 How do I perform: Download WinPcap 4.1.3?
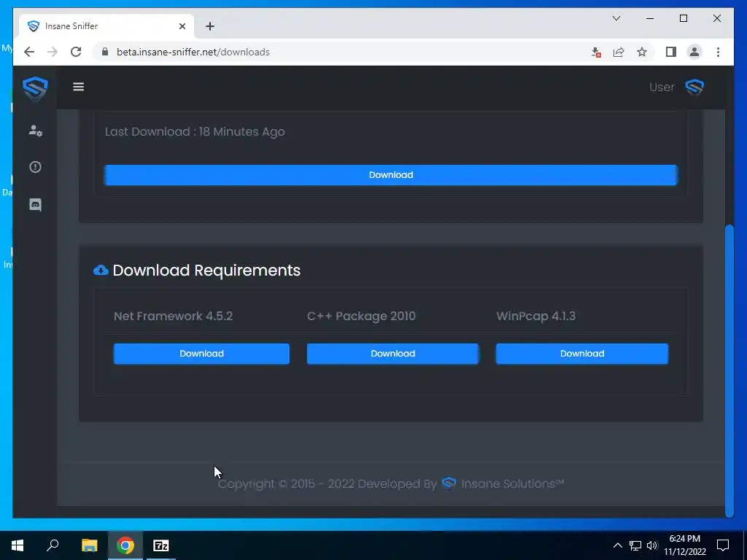coord(581,354)
